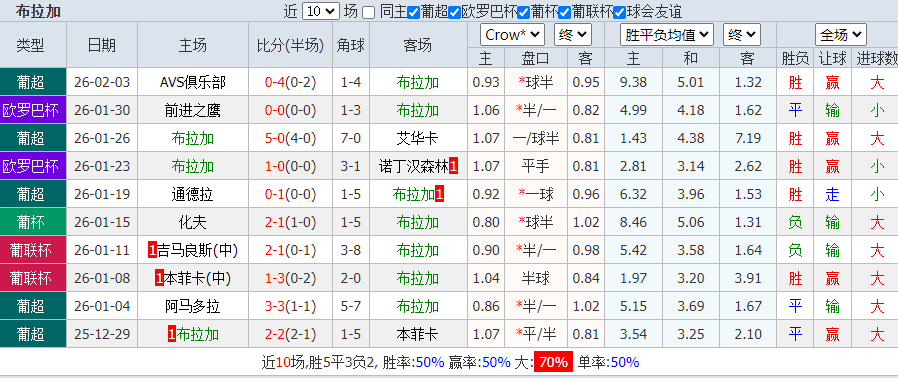Click the 通德拉 home team name
The width and height of the screenshot is (898, 378).
[193, 194]
